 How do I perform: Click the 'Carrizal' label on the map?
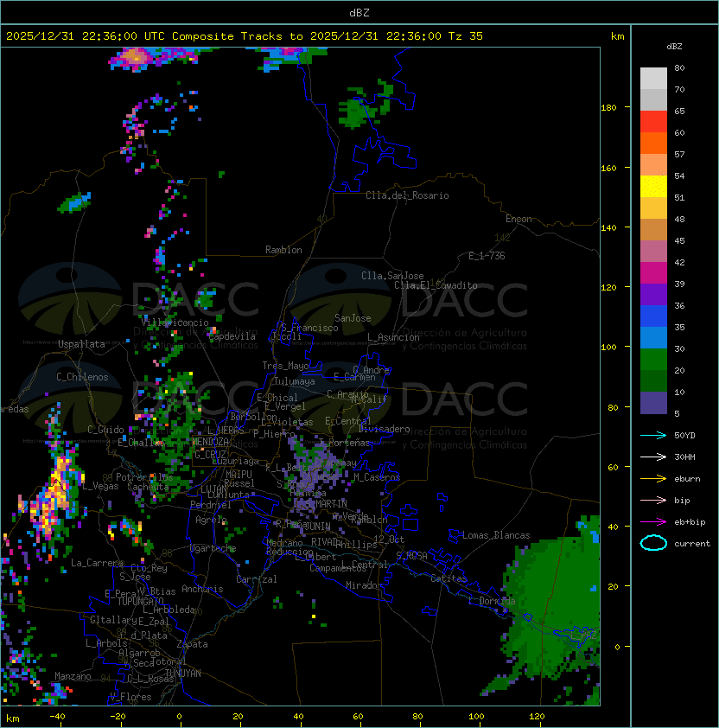[x=257, y=579]
